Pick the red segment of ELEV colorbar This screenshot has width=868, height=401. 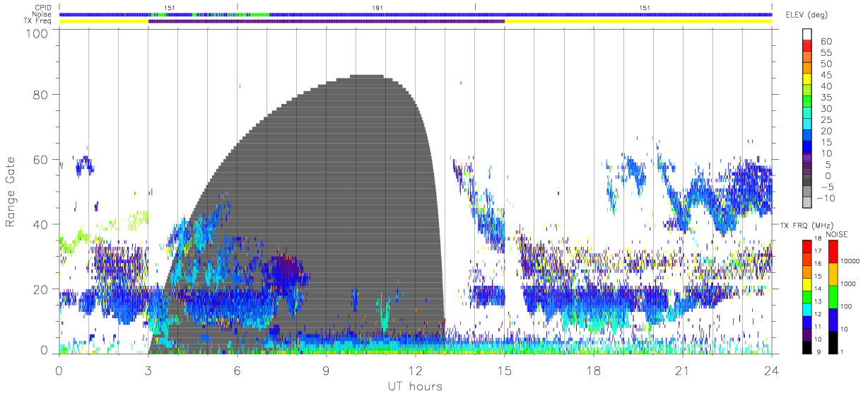coord(807,47)
